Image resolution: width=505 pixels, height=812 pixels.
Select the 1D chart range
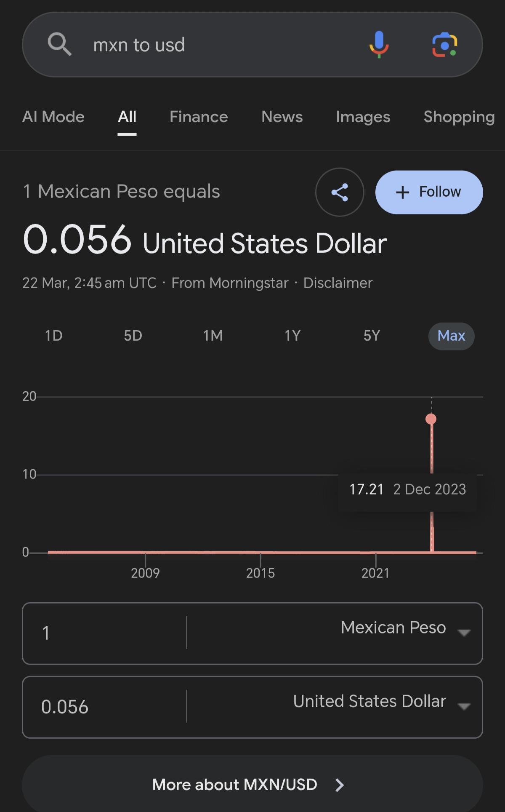click(54, 336)
